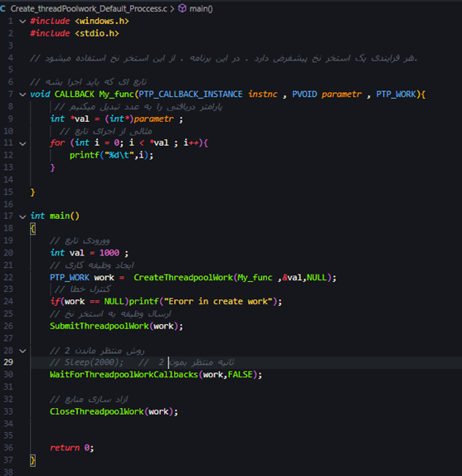Click the PVOID type on line 7
Viewport: 462px width, 476px height.
(x=304, y=94)
